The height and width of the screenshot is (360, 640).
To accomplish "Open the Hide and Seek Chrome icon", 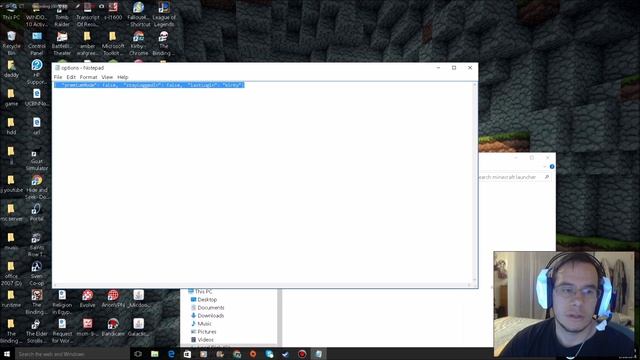I will (x=37, y=187).
